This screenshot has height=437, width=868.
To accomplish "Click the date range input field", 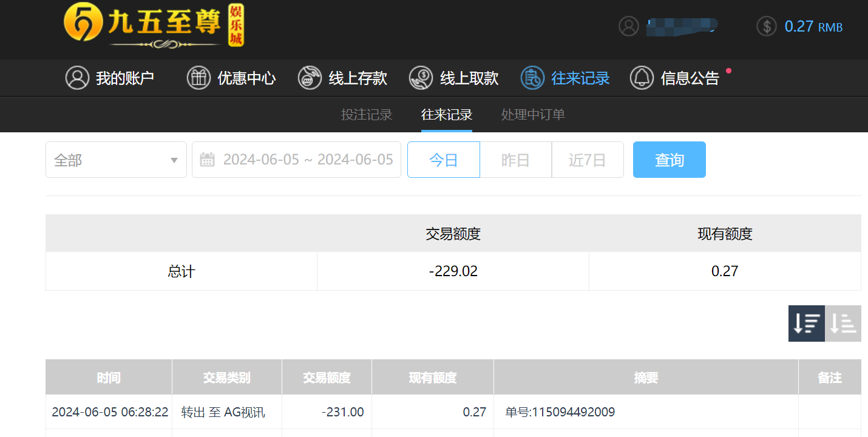I will [x=296, y=159].
